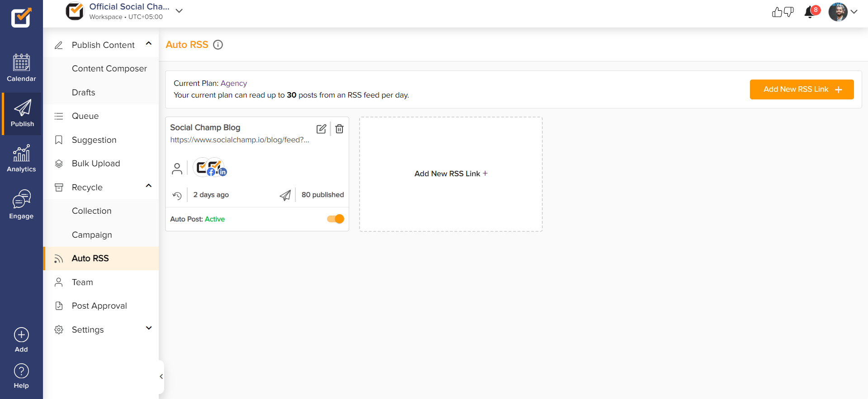This screenshot has height=399, width=868.
Task: Click the connected Facebook account avatar
Action: click(x=203, y=168)
